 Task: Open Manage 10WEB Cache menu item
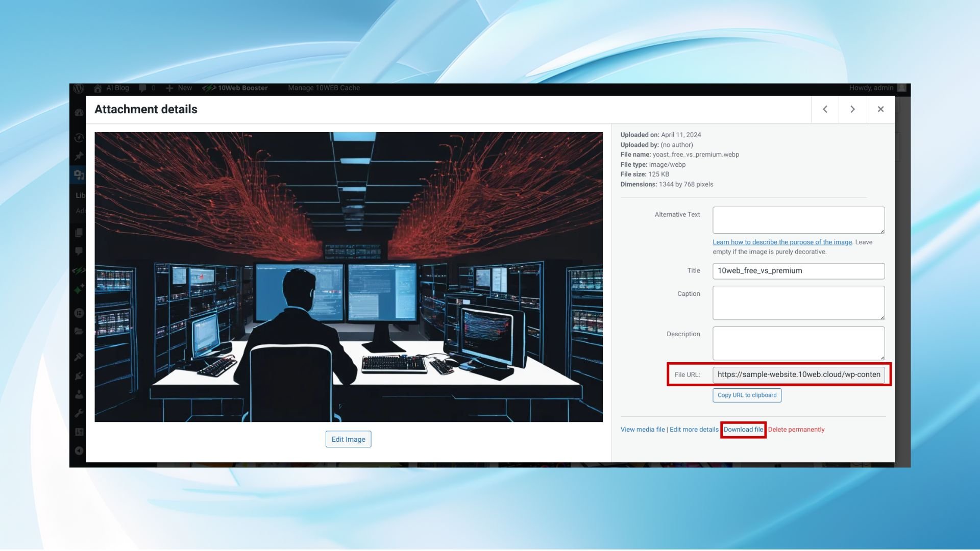point(324,88)
